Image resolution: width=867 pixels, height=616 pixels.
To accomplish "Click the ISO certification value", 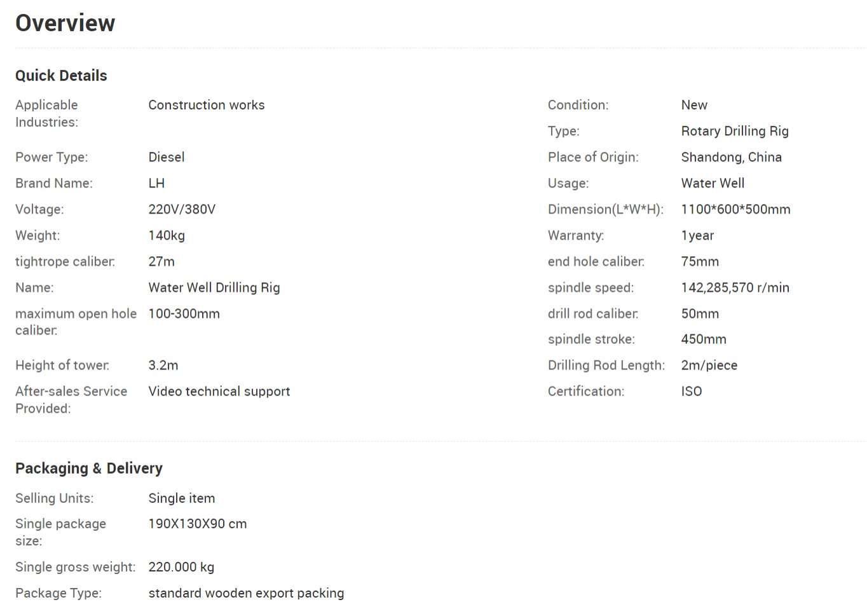I will (x=692, y=392).
